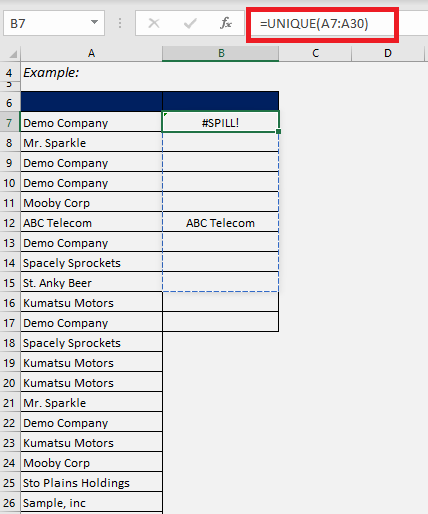Select 'Mr. Sparkle' in row 21
Screen dimensions: 428x514
[x=91, y=403]
